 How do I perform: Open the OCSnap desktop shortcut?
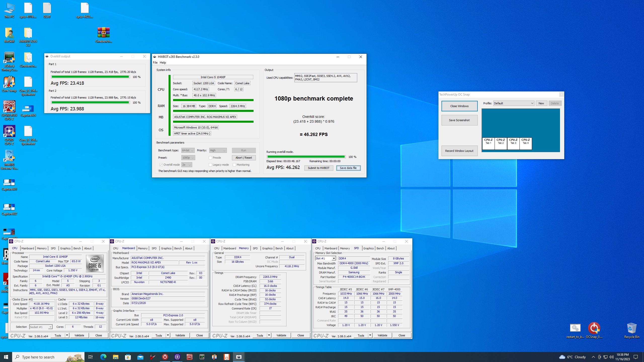tap(594, 331)
